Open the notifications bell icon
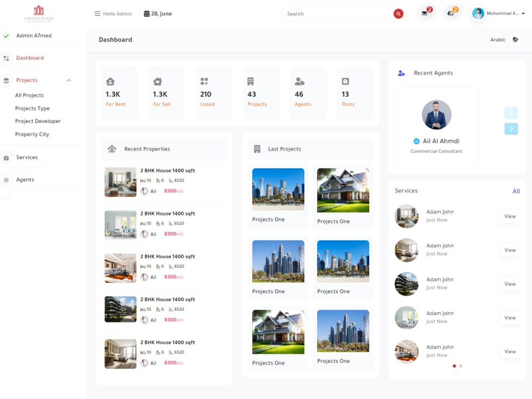Viewport: 532px width, 399px height. point(450,14)
